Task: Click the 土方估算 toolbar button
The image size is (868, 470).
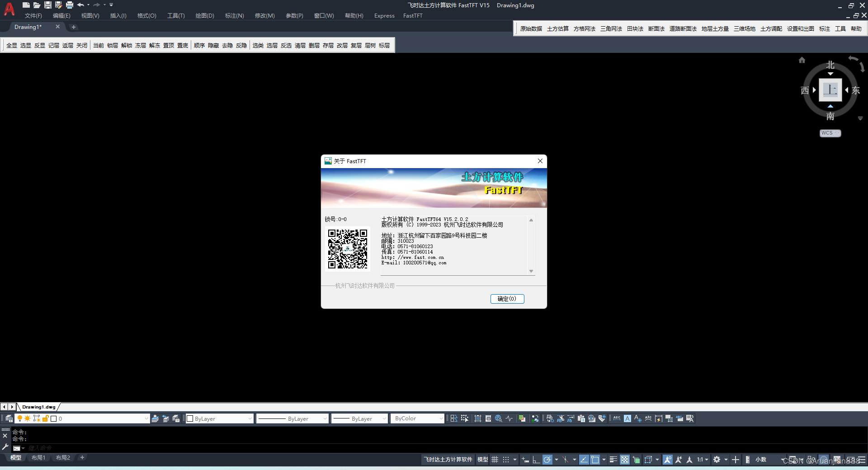Action: [558, 29]
